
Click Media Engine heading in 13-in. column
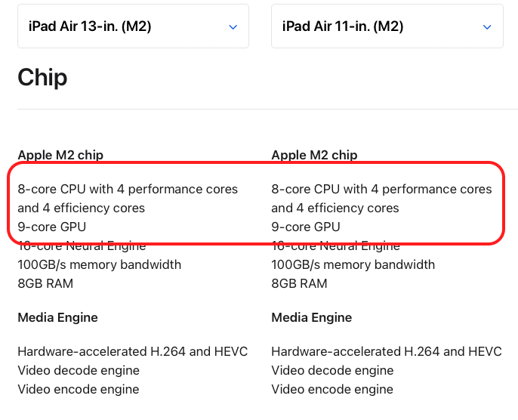click(x=57, y=317)
